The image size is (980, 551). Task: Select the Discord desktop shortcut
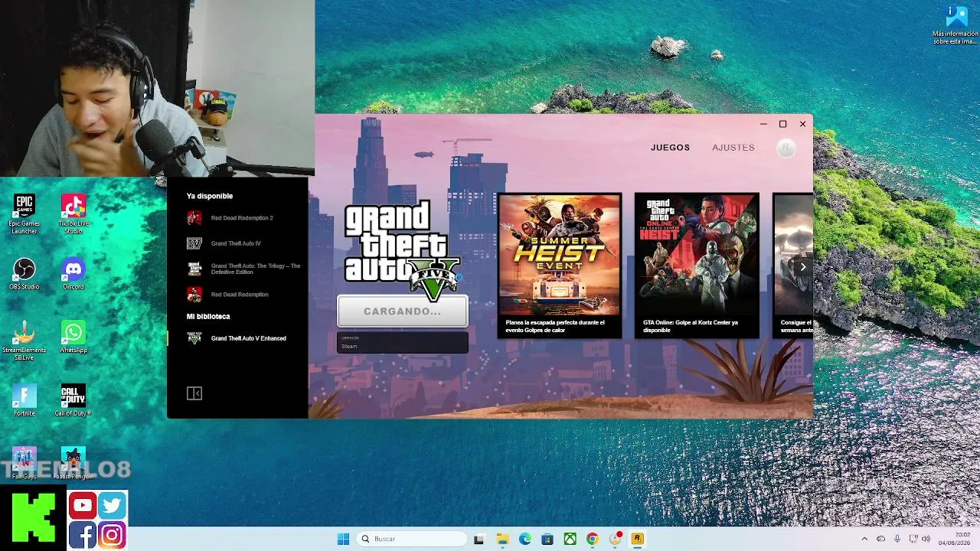point(73,274)
